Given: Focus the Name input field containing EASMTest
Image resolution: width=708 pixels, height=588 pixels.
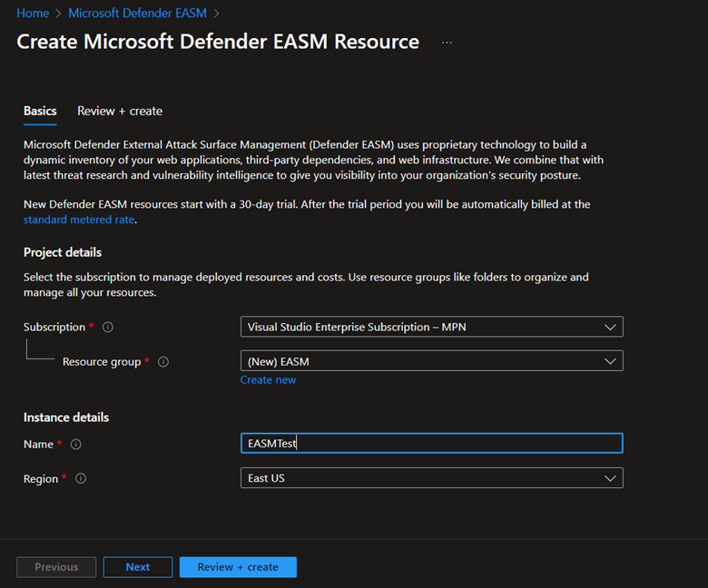Looking at the screenshot, I should click(432, 443).
